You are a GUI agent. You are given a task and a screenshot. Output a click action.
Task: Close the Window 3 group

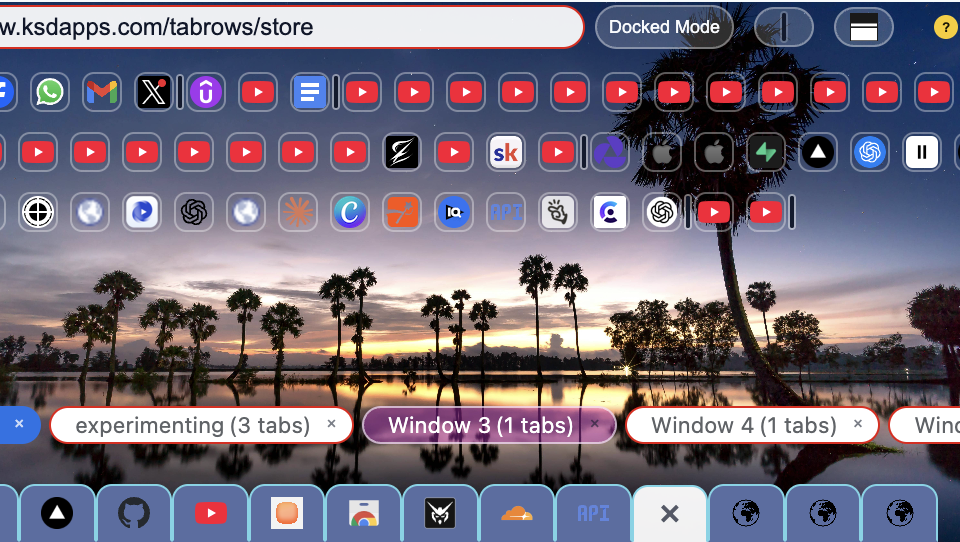596,424
